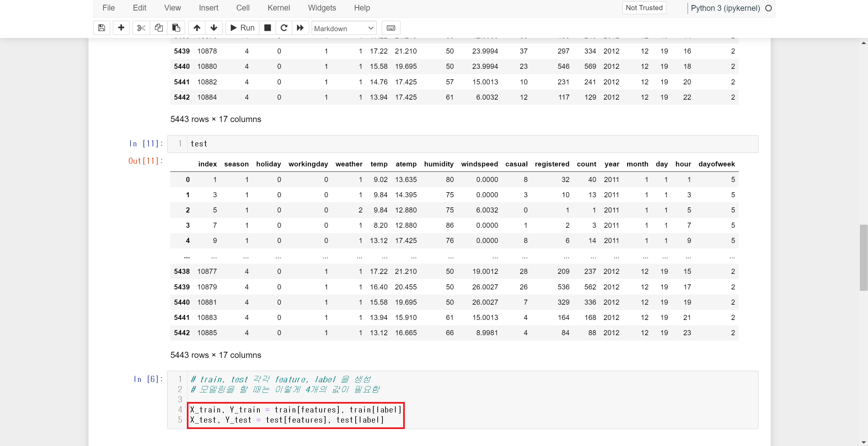Viewport: 868px width, 446px height.
Task: Restart the kernel icon
Action: click(284, 28)
